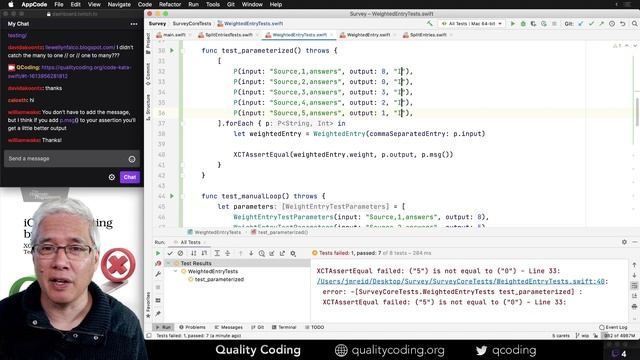
Task: Open the Navigate menu
Action: pyautogui.click(x=119, y=4)
